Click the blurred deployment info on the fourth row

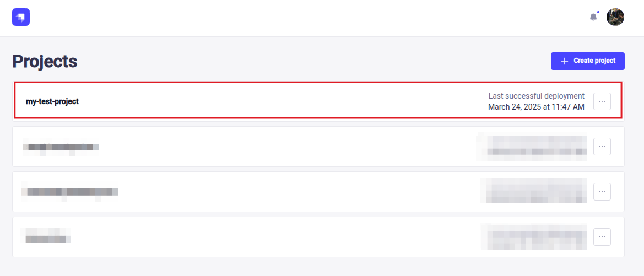(533, 237)
